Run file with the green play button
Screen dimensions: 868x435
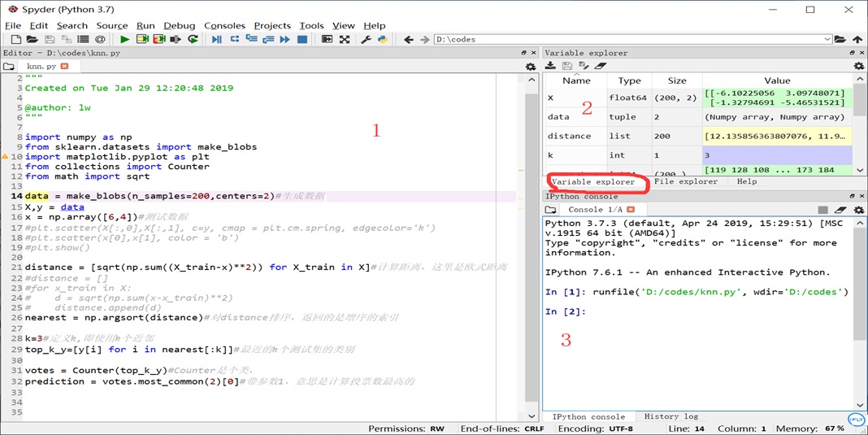click(124, 39)
